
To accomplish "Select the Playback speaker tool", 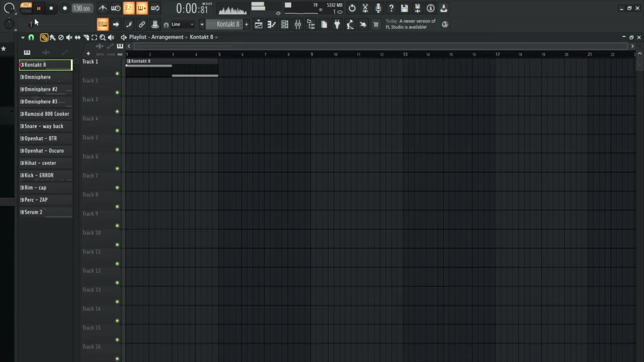I will 111,37.
